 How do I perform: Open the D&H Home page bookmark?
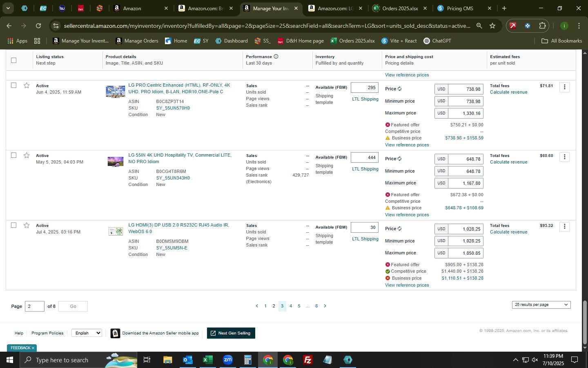[x=301, y=41]
